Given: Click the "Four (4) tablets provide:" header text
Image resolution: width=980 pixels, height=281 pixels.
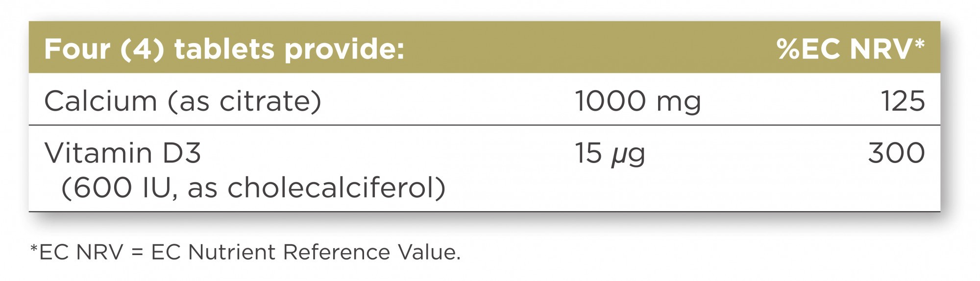Looking at the screenshot, I should [224, 49].
